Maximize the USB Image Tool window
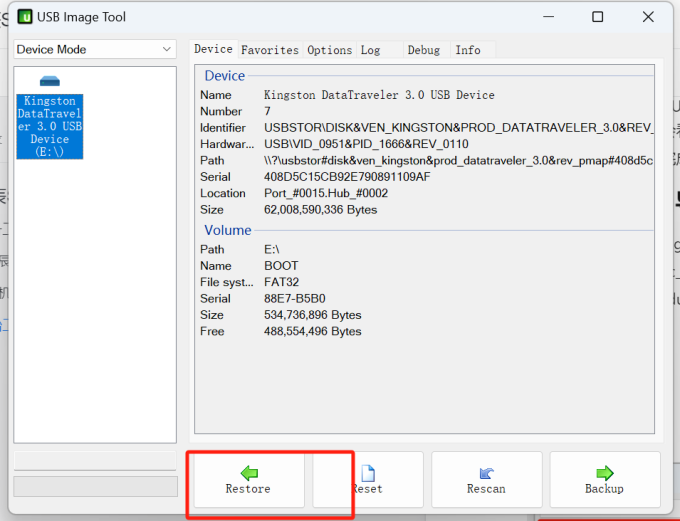The image size is (680, 521). (597, 17)
